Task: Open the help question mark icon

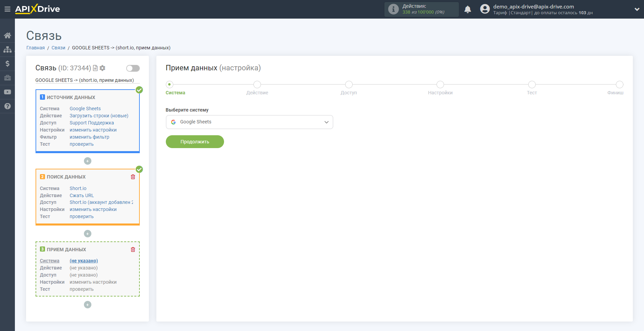Action: (x=7, y=106)
